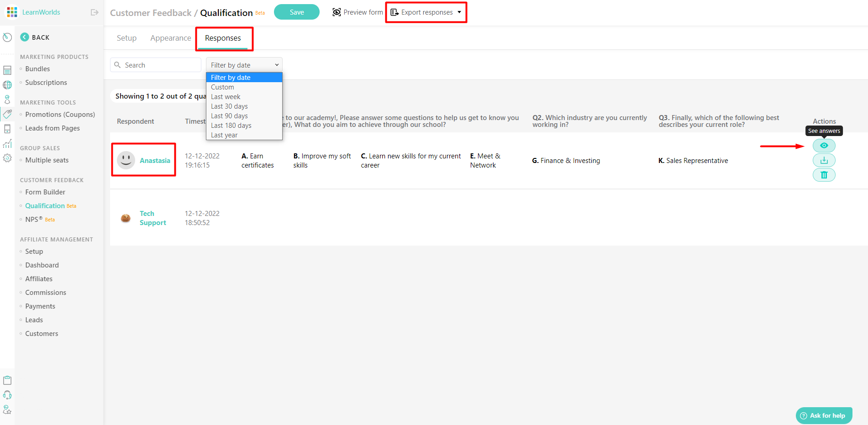Select the clipboard icon near the sidebar bottom

coord(7,380)
